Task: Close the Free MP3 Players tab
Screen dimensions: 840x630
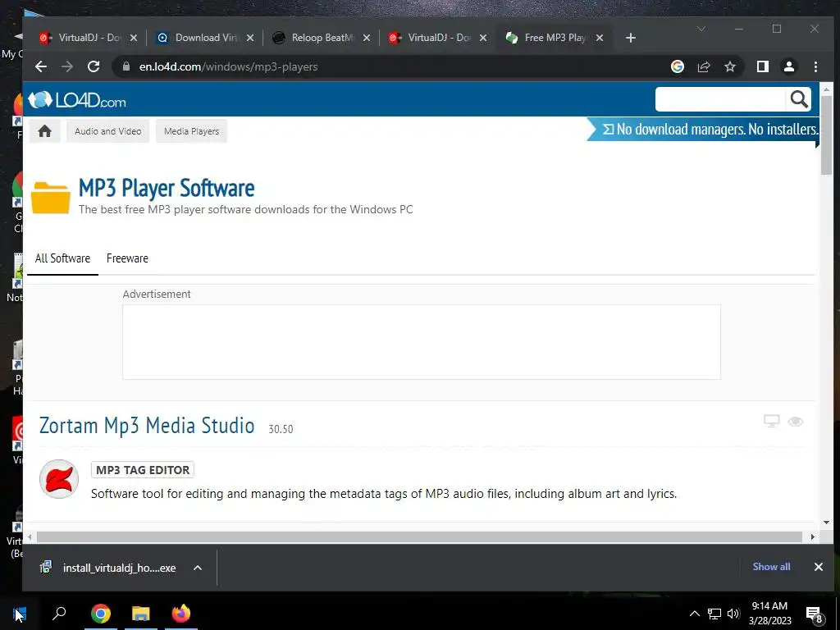Action: 600,38
